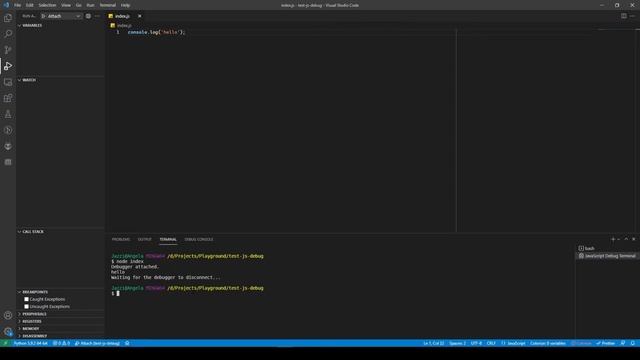Open the Source Control view
This screenshot has width=640, height=360.
click(8, 50)
